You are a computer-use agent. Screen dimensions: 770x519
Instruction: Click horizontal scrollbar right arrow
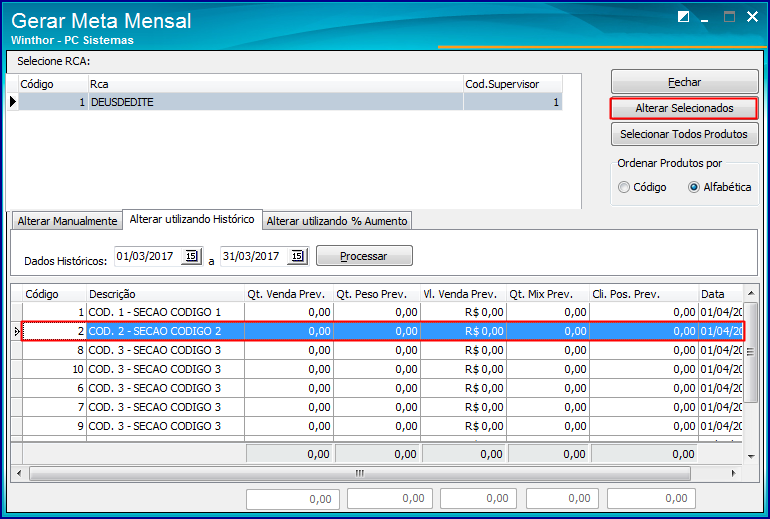coord(734,473)
